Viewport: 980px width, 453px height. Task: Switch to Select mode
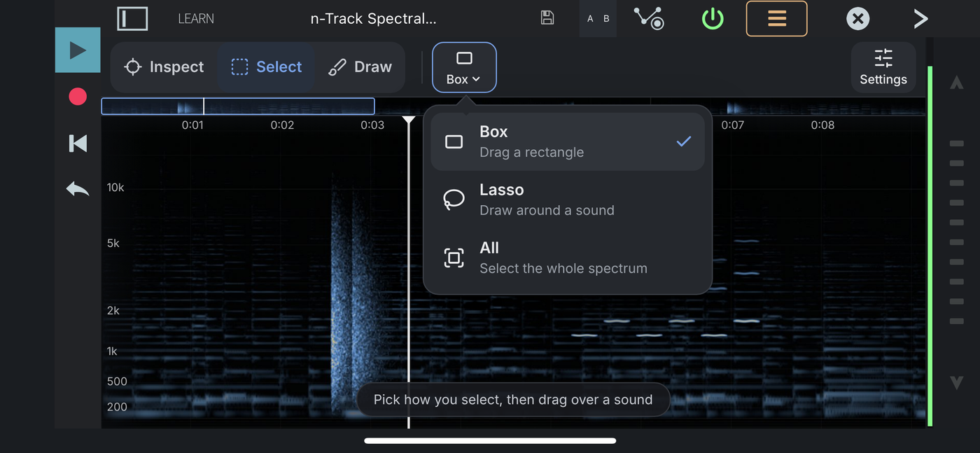(266, 67)
